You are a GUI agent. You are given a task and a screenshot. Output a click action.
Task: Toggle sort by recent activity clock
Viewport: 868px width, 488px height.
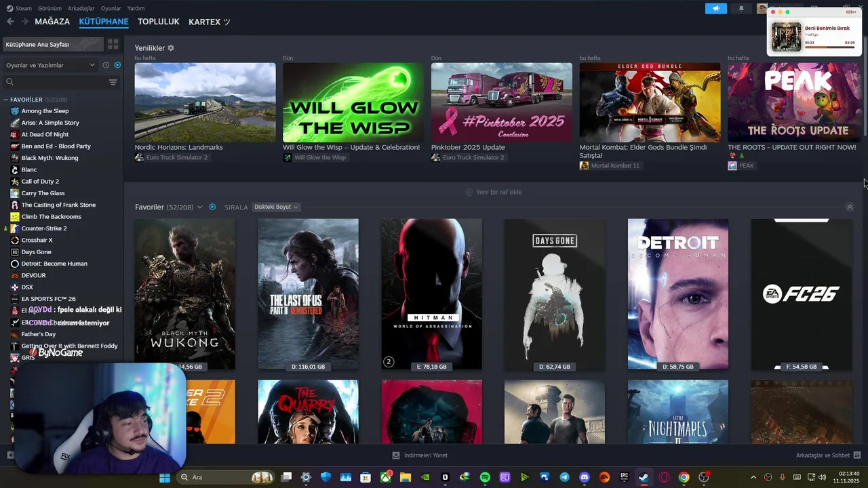[106, 65]
